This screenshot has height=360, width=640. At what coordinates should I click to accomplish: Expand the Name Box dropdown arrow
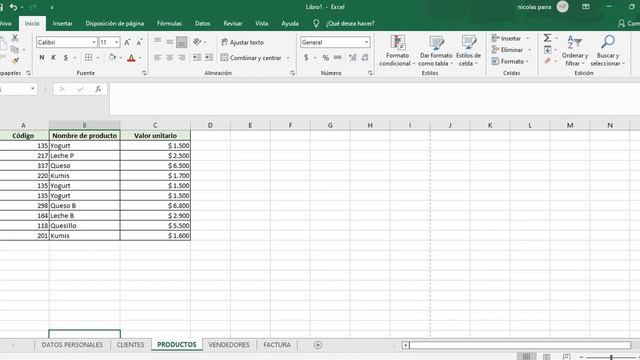click(x=32, y=89)
